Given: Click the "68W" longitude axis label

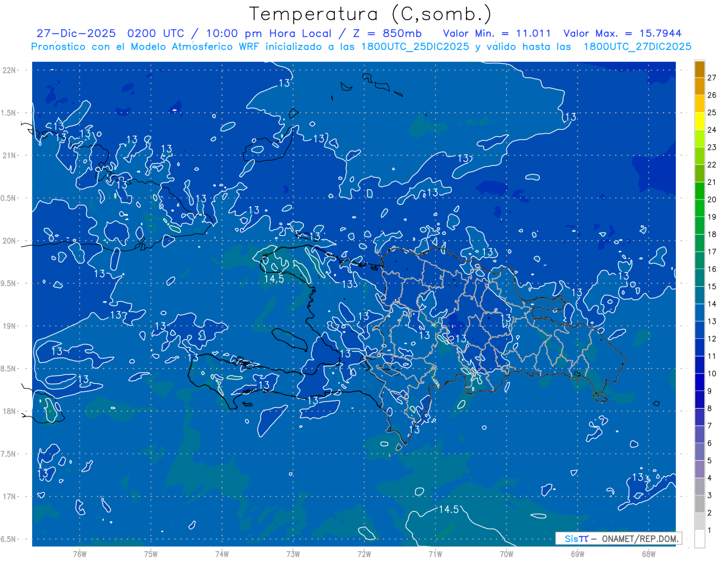Looking at the screenshot, I should pyautogui.click(x=649, y=554).
